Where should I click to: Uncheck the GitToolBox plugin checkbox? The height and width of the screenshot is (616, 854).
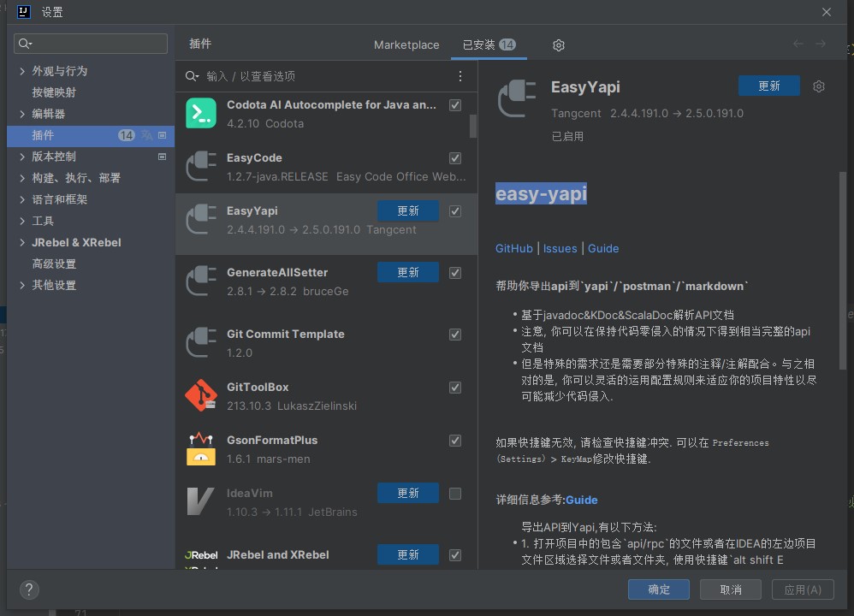(x=455, y=388)
